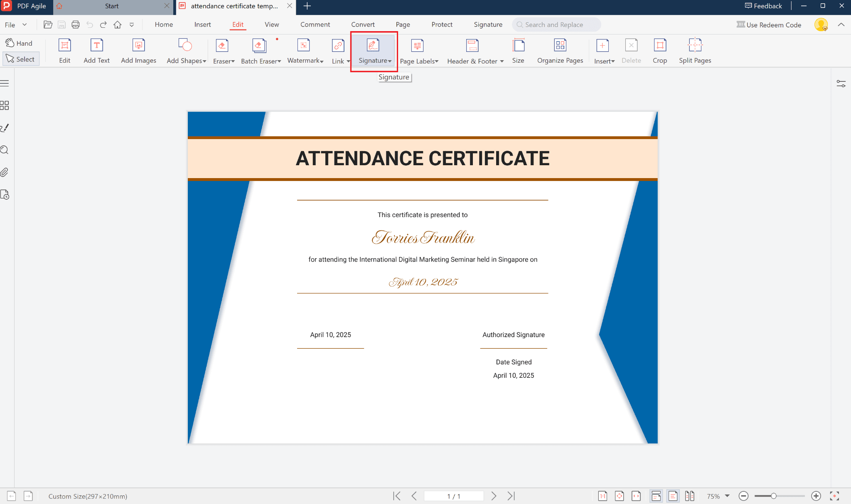Open the zoom percentage dropdown arrow
The width and height of the screenshot is (851, 504).
727,496
